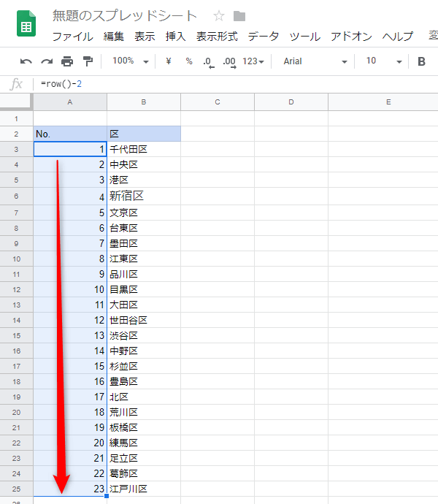The height and width of the screenshot is (504, 438).
Task: Select cell containing 杉並区
Action: tap(144, 366)
